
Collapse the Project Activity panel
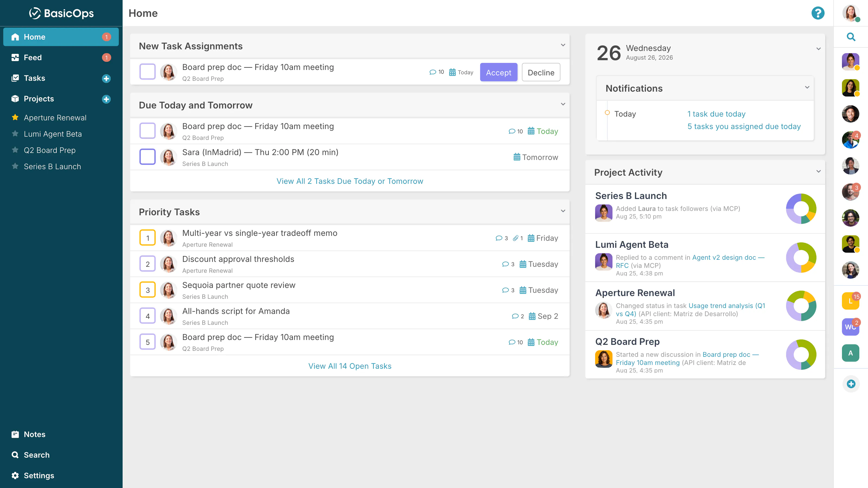click(818, 171)
